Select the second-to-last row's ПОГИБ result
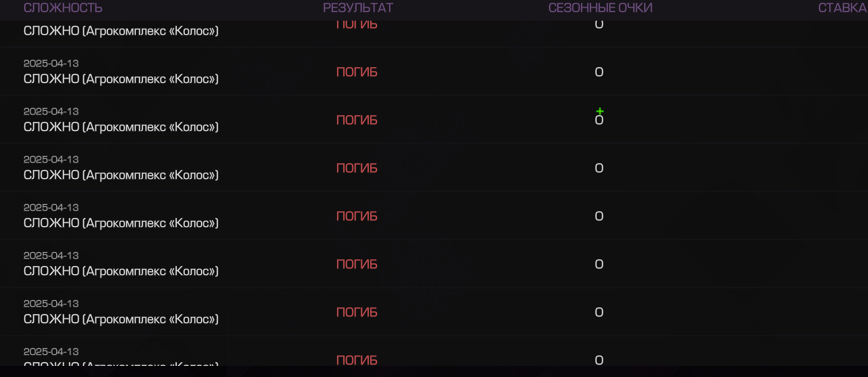This screenshot has height=377, width=868. (357, 312)
